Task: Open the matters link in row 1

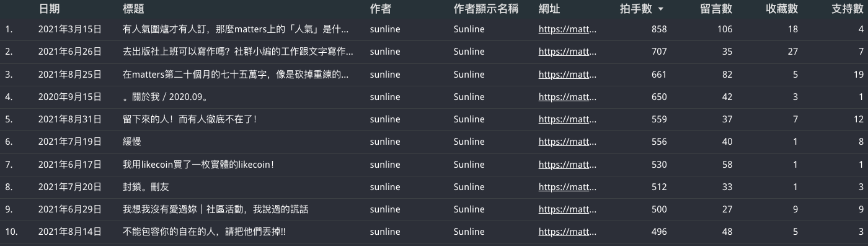Action: [567, 29]
